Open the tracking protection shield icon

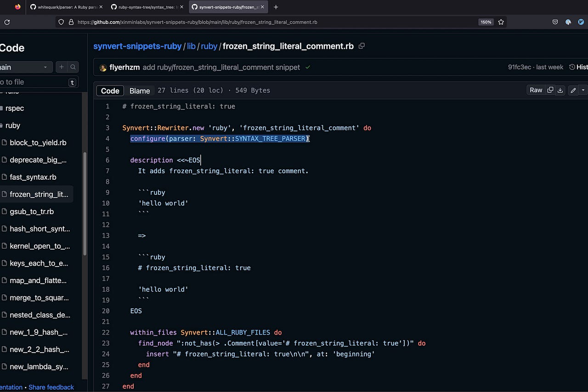[x=61, y=22]
